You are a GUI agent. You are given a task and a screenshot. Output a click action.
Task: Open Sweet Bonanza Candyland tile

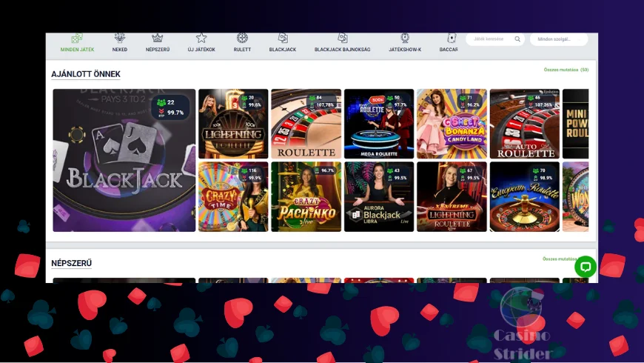(452, 124)
